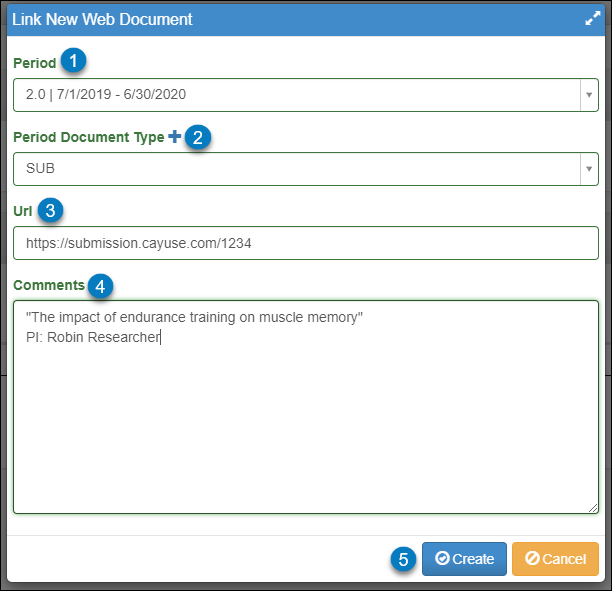The height and width of the screenshot is (591, 612).
Task: Open the Period dropdown arrow
Action: click(589, 95)
